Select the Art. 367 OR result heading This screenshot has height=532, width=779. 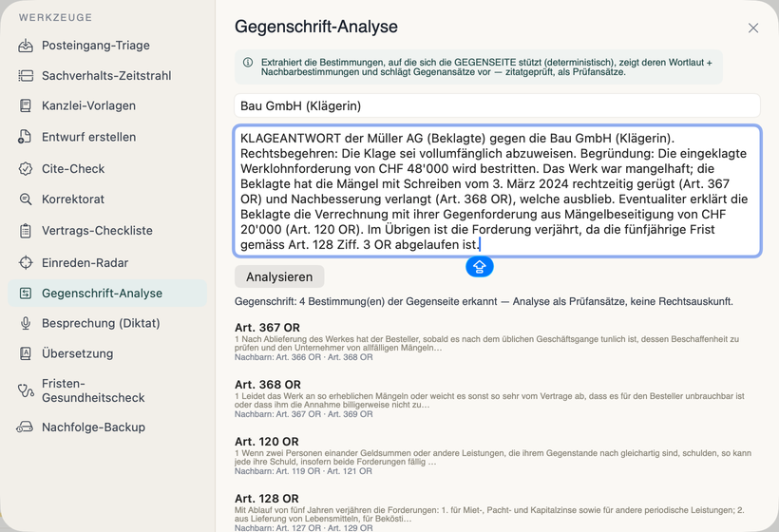pyautogui.click(x=267, y=328)
